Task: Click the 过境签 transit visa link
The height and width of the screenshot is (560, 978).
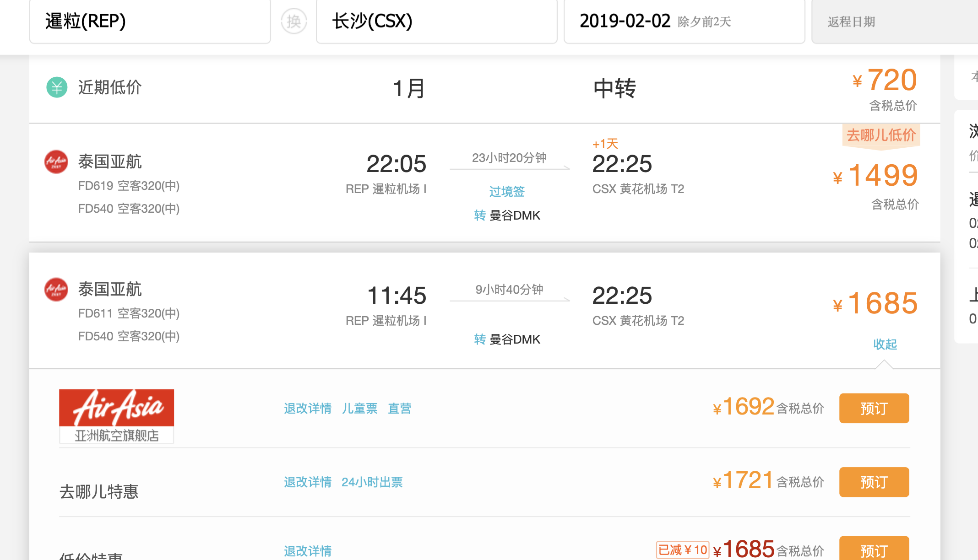Action: pyautogui.click(x=506, y=191)
